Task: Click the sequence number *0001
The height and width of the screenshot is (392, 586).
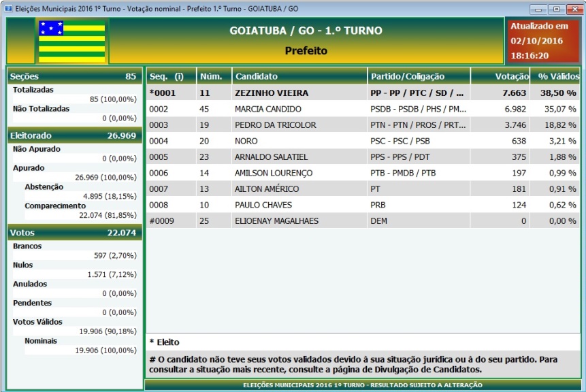Action: 162,93
